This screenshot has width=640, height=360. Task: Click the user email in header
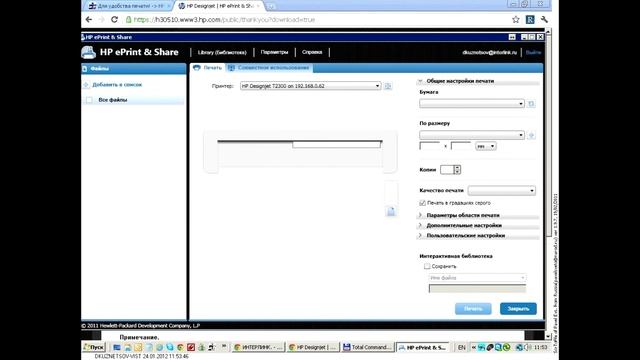[x=489, y=52]
